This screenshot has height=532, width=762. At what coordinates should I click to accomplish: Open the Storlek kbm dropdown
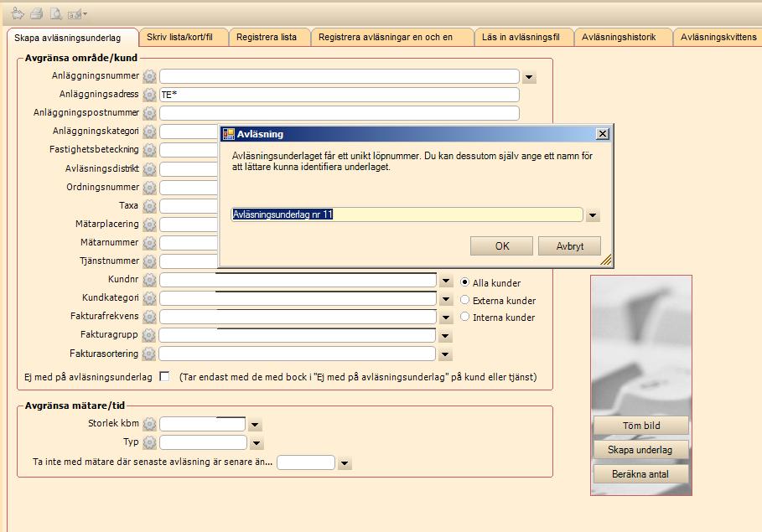coord(255,425)
